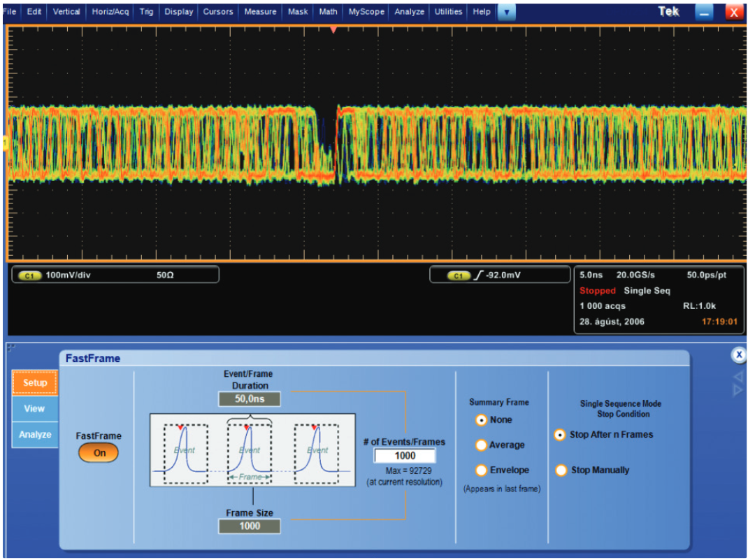Toggle FastFrame Off
The height and width of the screenshot is (560, 748).
[x=99, y=453]
